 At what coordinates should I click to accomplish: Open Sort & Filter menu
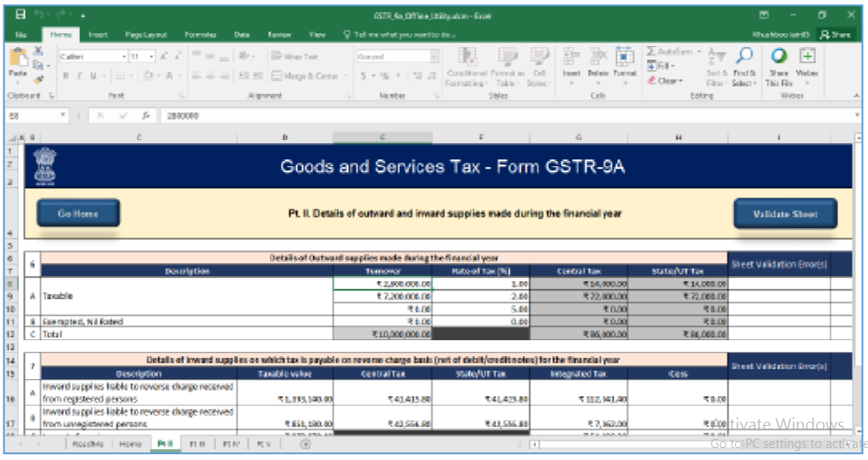(x=717, y=66)
